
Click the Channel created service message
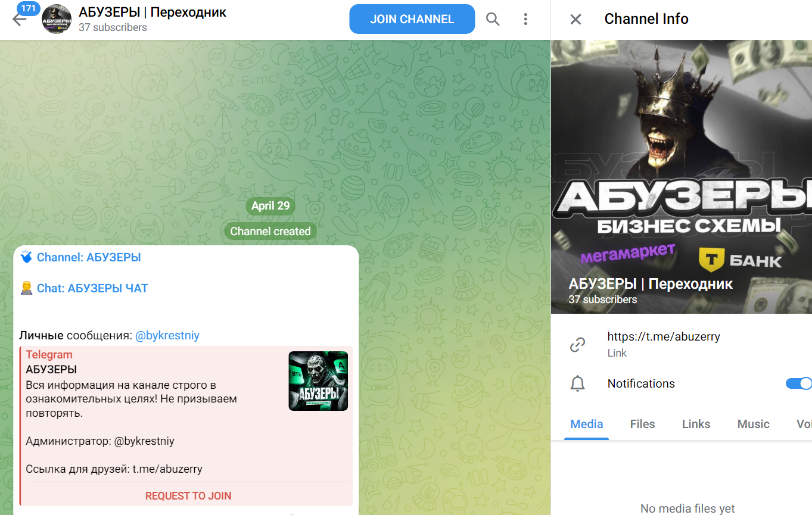(270, 232)
